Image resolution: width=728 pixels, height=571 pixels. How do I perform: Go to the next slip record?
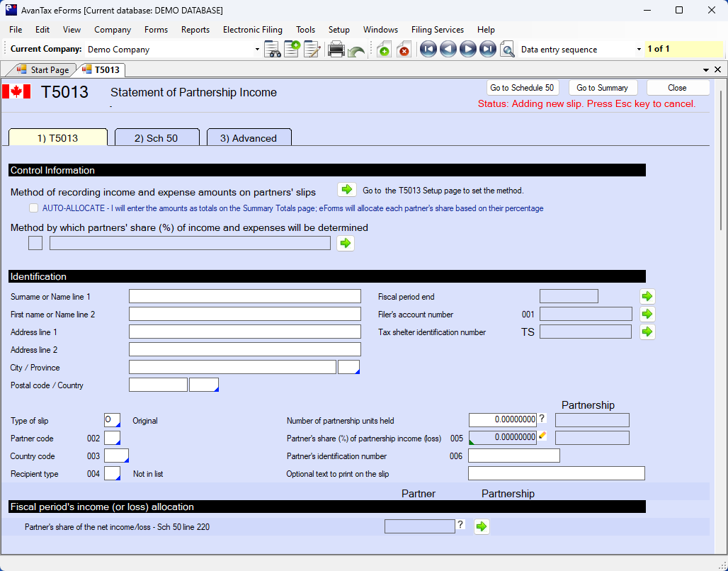467,50
